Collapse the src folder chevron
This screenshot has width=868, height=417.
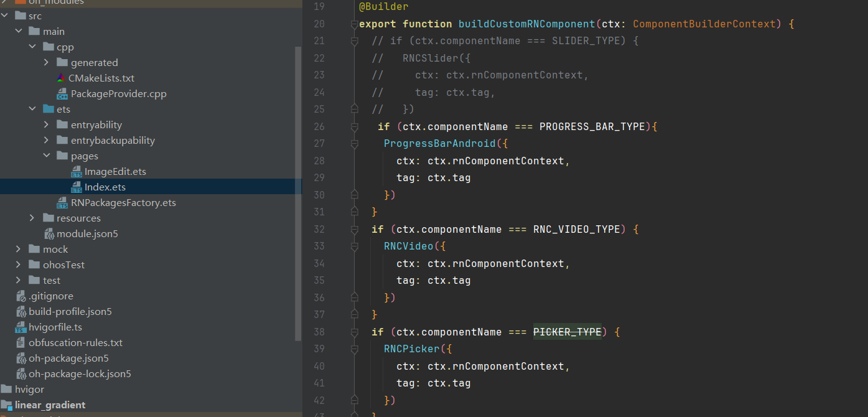click(4, 16)
